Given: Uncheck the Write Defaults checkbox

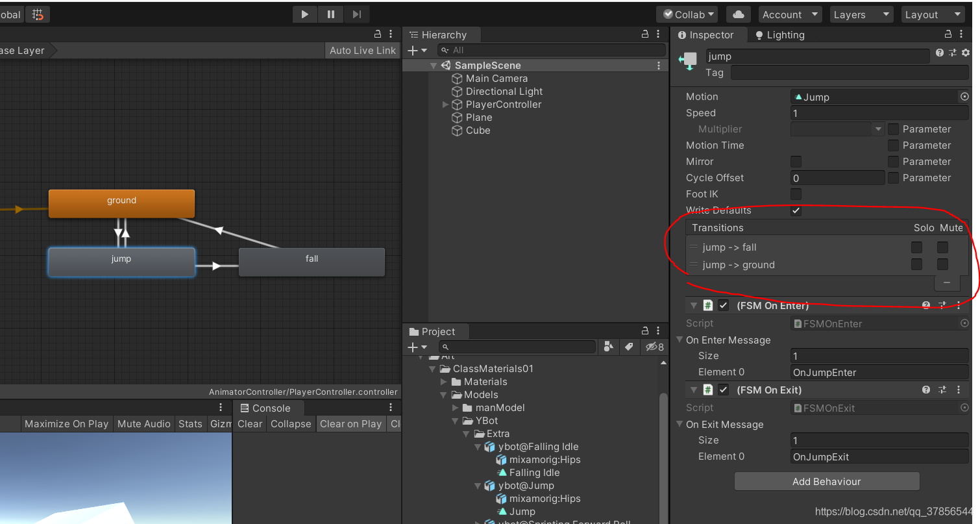Looking at the screenshot, I should (x=796, y=210).
